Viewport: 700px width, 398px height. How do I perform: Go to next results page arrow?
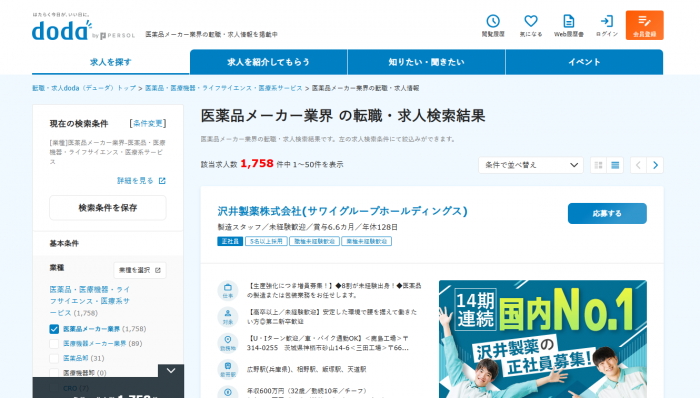click(655, 165)
